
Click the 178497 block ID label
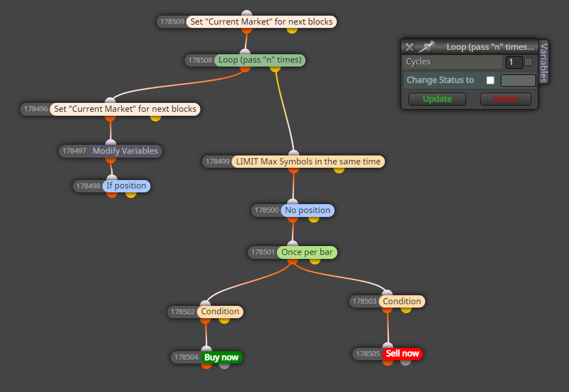point(74,151)
